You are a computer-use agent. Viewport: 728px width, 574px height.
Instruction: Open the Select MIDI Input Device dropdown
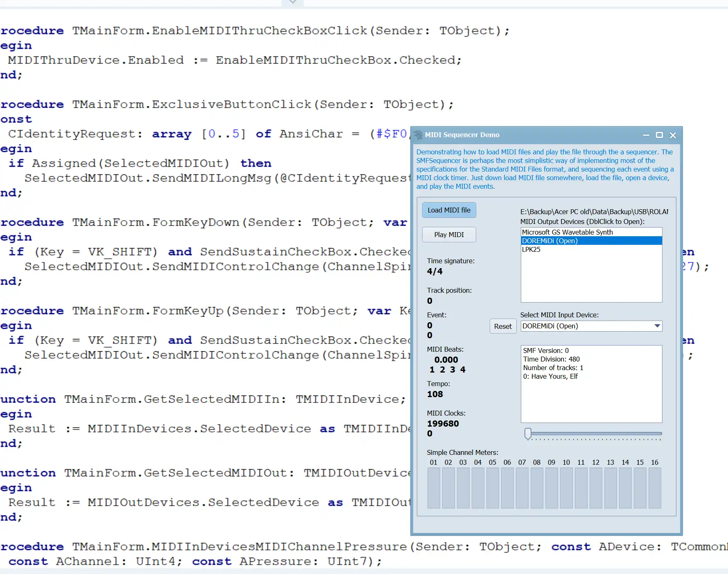[658, 326]
